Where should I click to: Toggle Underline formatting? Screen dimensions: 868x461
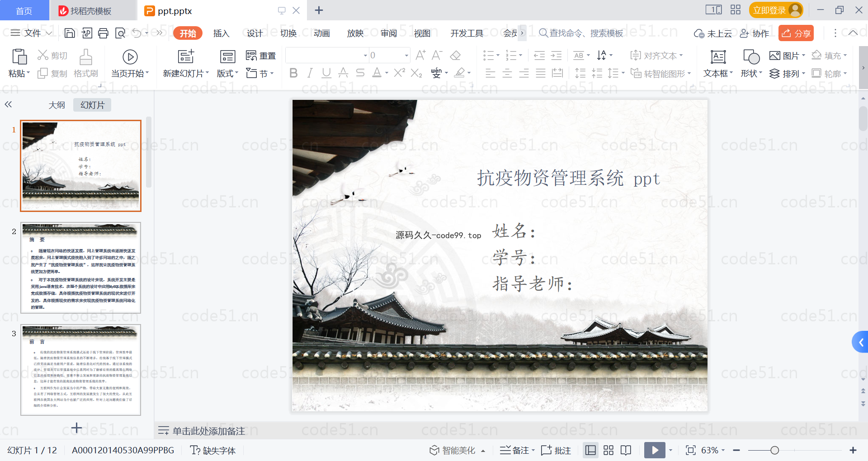click(326, 73)
